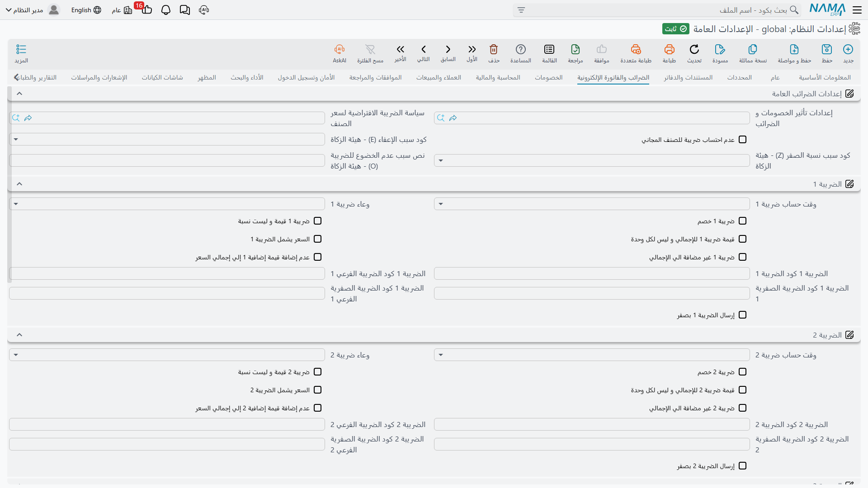Open link for سياسة الضريبة الافتراضية field
868x488 pixels.
click(28, 118)
